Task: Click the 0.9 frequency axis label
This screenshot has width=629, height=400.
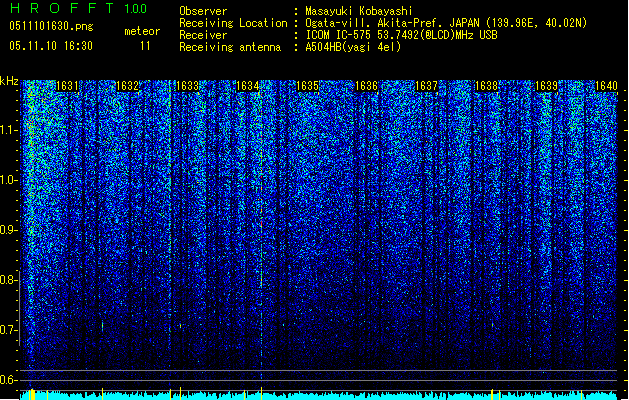Action: coord(8,230)
